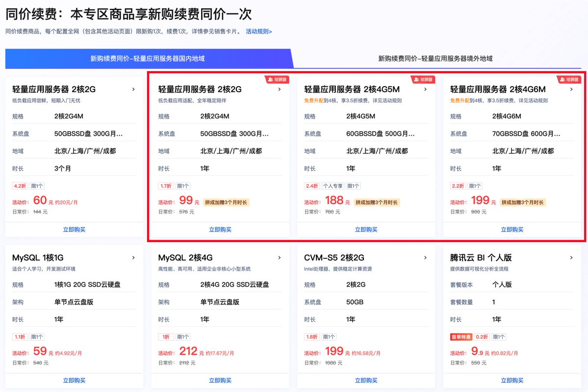Click 立即购买 on the 2核4G6M card
Image resolution: width=588 pixels, height=392 pixels.
pyautogui.click(x=512, y=230)
